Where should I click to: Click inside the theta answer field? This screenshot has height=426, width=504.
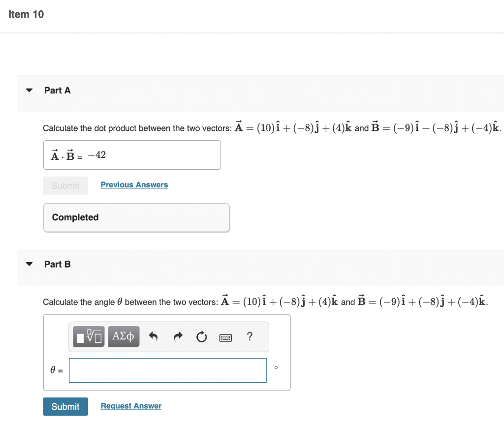168,370
